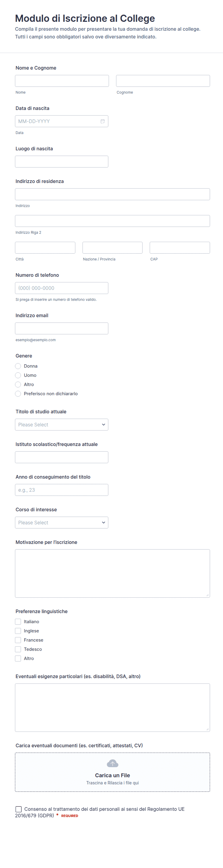The height and width of the screenshot is (868, 223).
Task: Click the CAP postal code field
Action: point(180,248)
